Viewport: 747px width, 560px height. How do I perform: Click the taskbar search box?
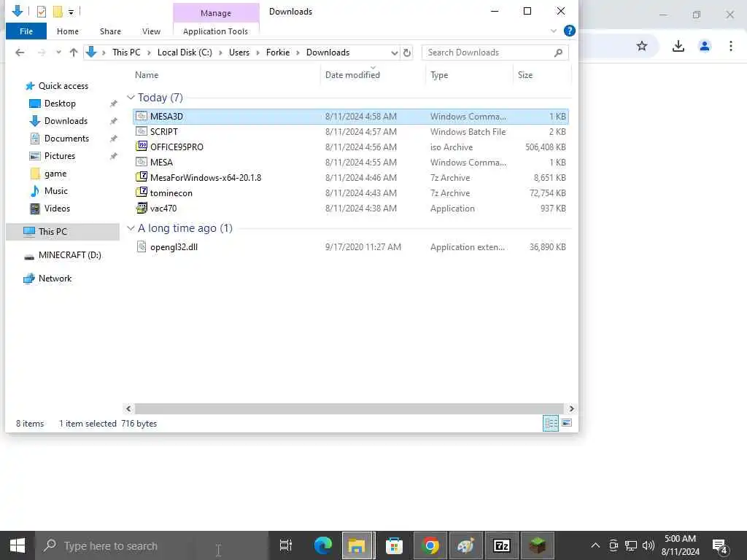pos(152,545)
